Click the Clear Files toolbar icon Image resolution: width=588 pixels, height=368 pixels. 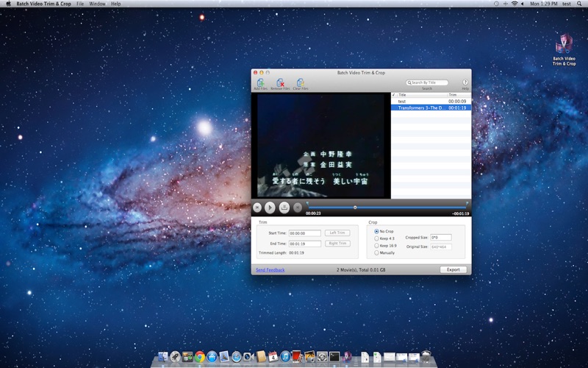(300, 83)
